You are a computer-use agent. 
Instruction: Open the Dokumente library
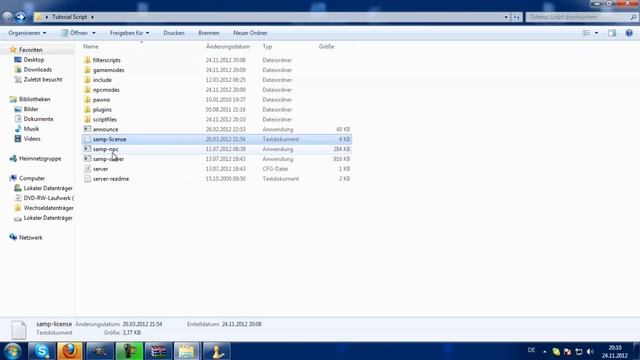click(x=38, y=119)
